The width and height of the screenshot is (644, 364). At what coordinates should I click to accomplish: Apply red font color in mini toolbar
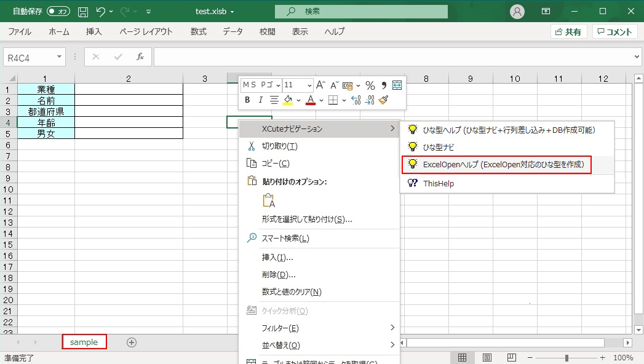pos(311,100)
